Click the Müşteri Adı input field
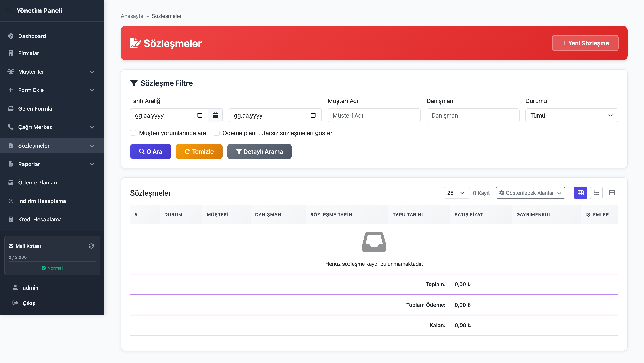The image size is (644, 363). (374, 115)
